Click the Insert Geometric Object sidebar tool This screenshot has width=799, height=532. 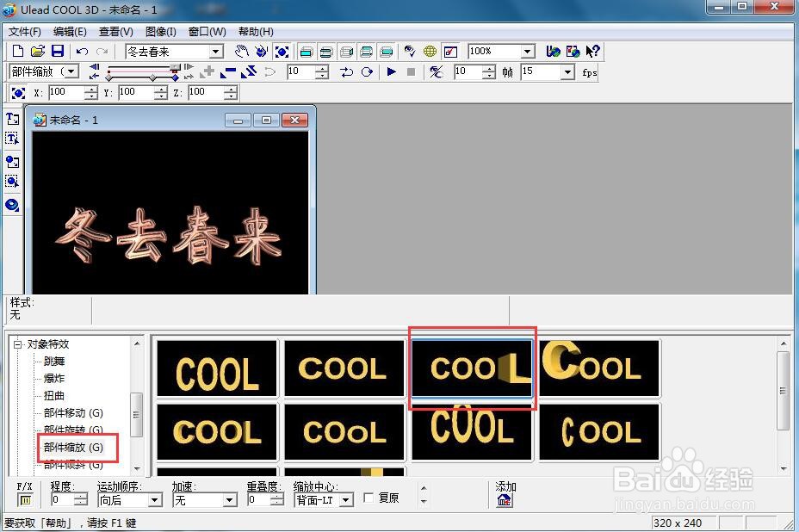[x=12, y=205]
